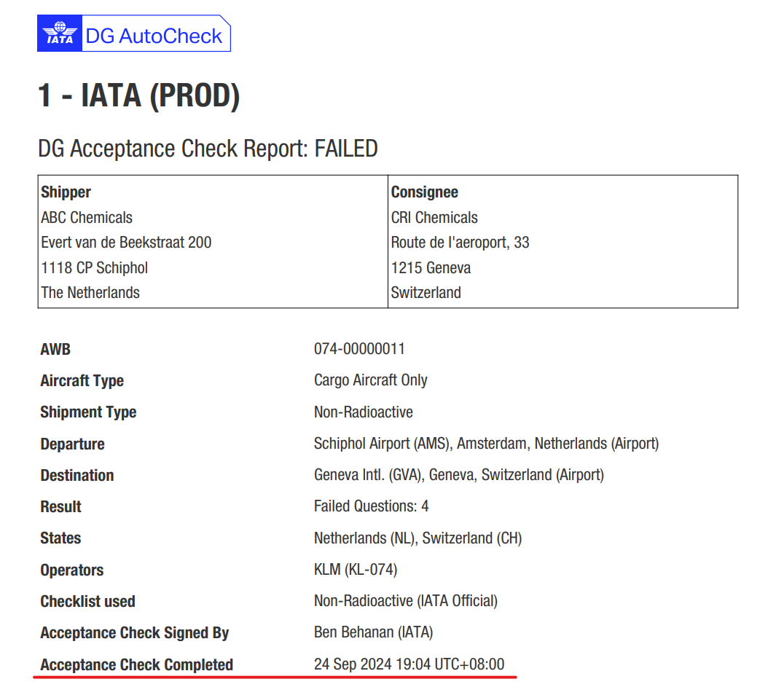784x687 pixels.
Task: Click the "Destination" label
Action: (77, 475)
